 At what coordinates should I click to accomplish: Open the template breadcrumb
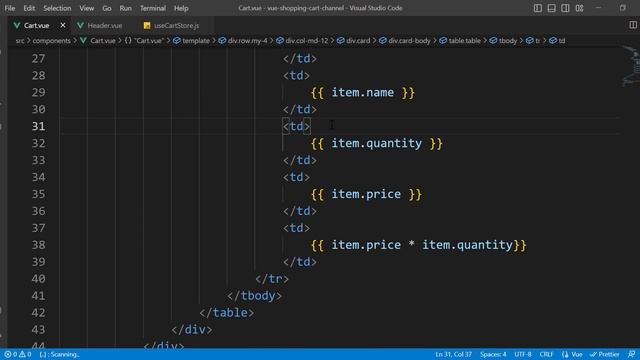[x=196, y=40]
